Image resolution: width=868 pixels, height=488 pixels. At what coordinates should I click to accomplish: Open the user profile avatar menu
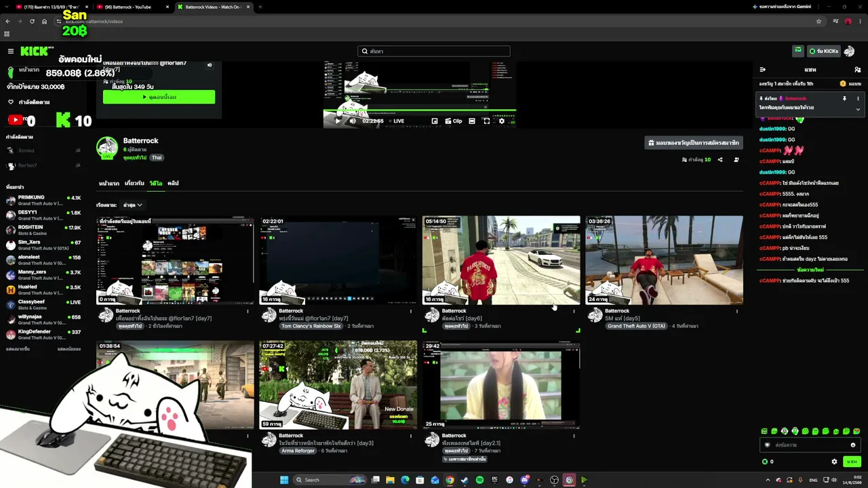(850, 51)
